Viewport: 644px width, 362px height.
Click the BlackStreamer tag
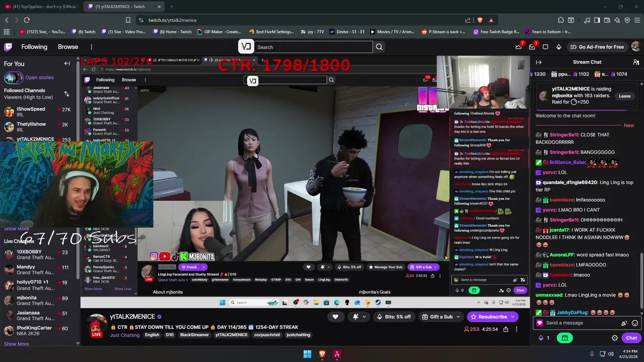tap(194, 335)
